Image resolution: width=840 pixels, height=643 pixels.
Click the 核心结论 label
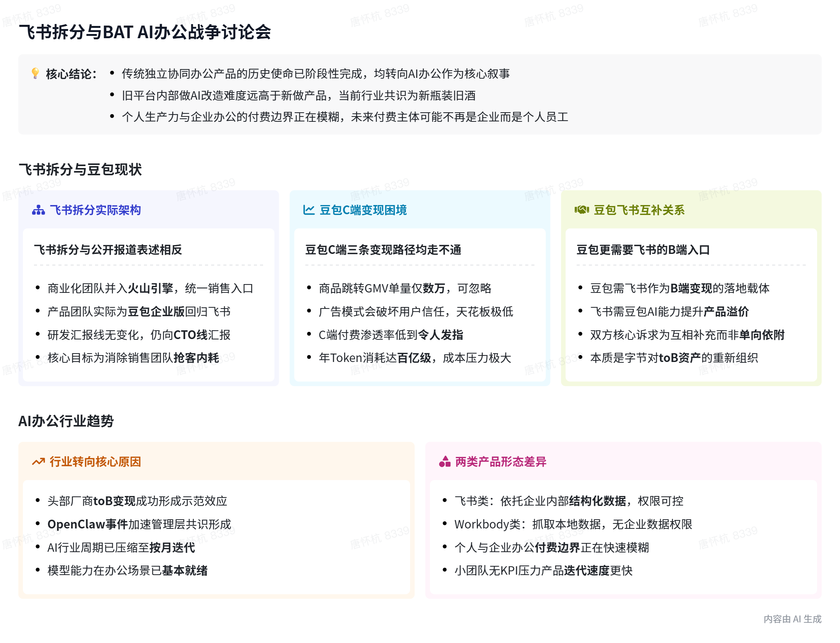pos(71,74)
